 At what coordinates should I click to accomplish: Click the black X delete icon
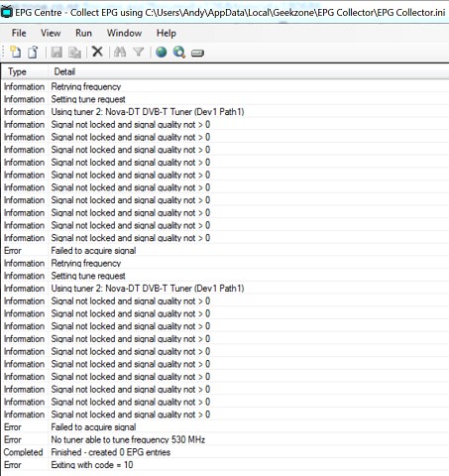97,52
